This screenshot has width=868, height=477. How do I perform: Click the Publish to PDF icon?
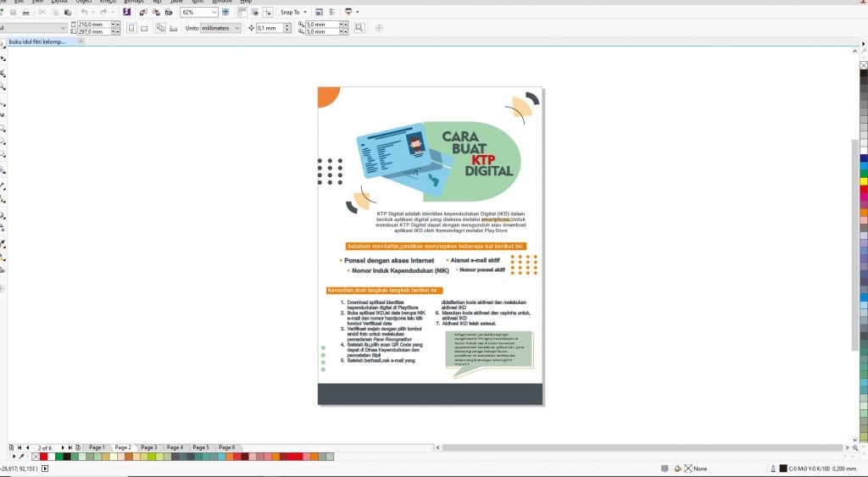[x=169, y=12]
